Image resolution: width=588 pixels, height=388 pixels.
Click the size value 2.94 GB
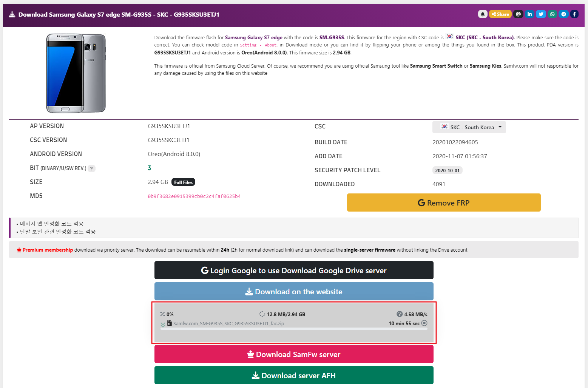(x=158, y=182)
